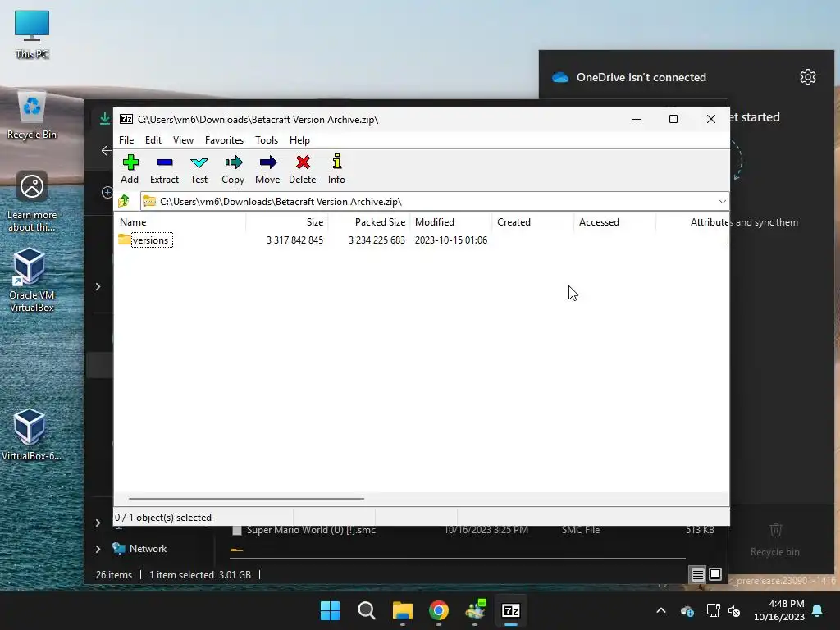This screenshot has height=630, width=840.
Task: Open the network tray icon
Action: pyautogui.click(x=713, y=610)
